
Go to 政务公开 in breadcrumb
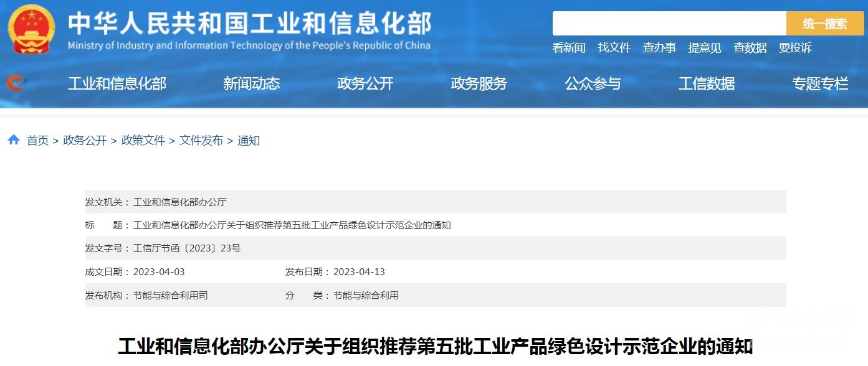click(85, 141)
